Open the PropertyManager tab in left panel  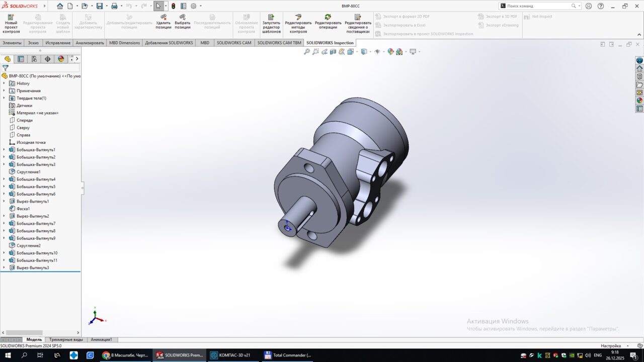pyautogui.click(x=21, y=59)
